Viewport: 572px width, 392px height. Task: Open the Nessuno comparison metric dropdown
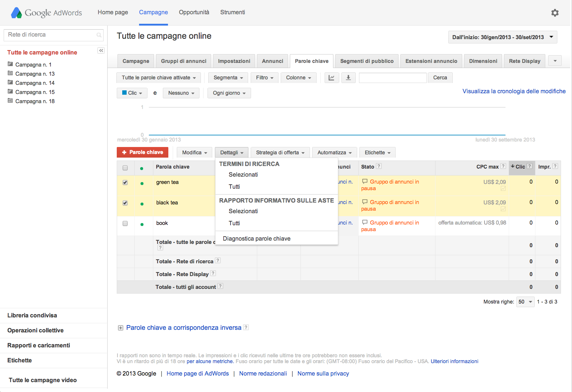point(181,93)
